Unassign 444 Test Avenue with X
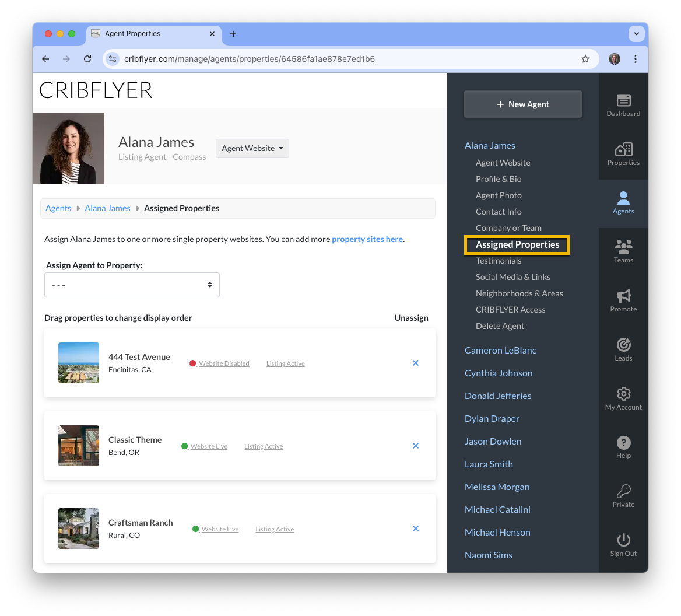Image resolution: width=681 pixels, height=616 pixels. tap(416, 363)
